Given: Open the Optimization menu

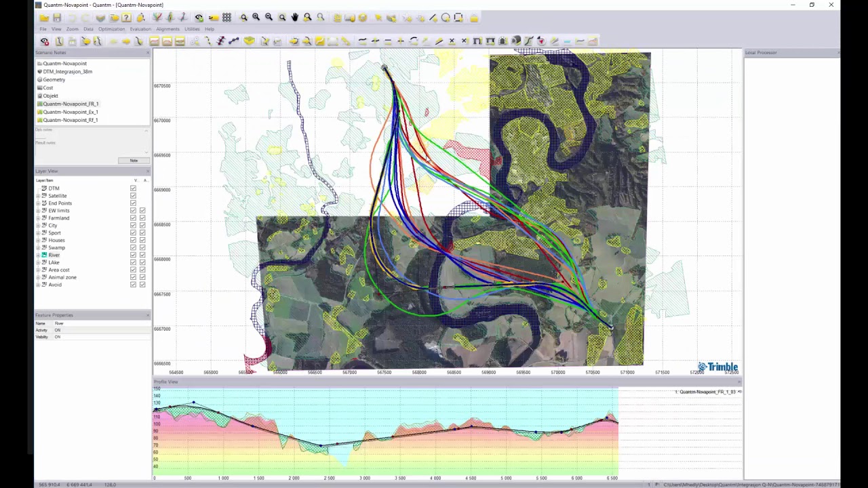Looking at the screenshot, I should pos(111,29).
